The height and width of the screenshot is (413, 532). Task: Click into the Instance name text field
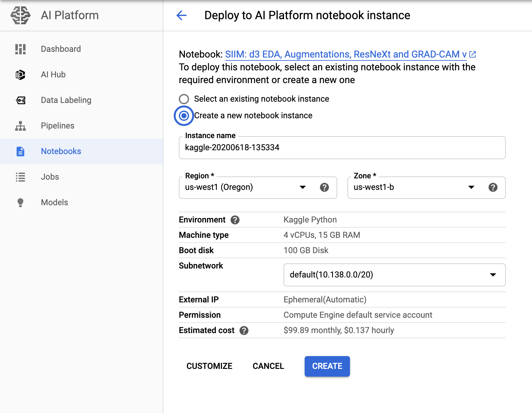tap(342, 148)
